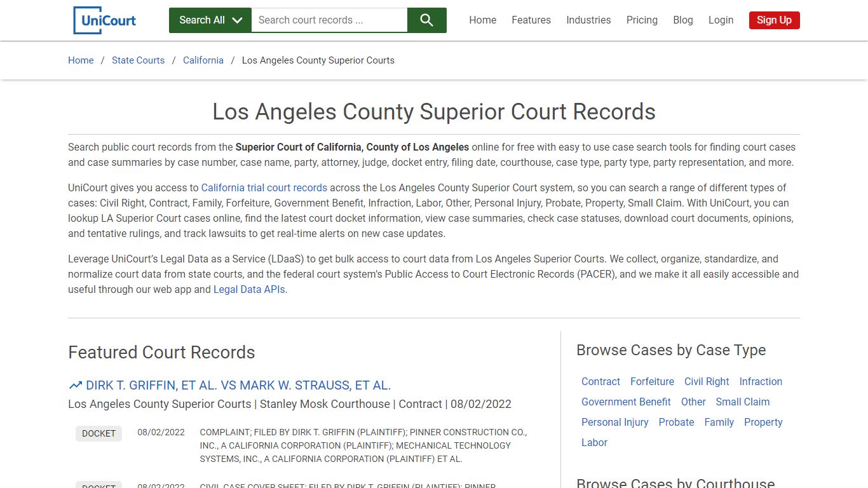The width and height of the screenshot is (868, 488).
Task: Click the Featured Court Records heading
Action: pyautogui.click(x=161, y=352)
